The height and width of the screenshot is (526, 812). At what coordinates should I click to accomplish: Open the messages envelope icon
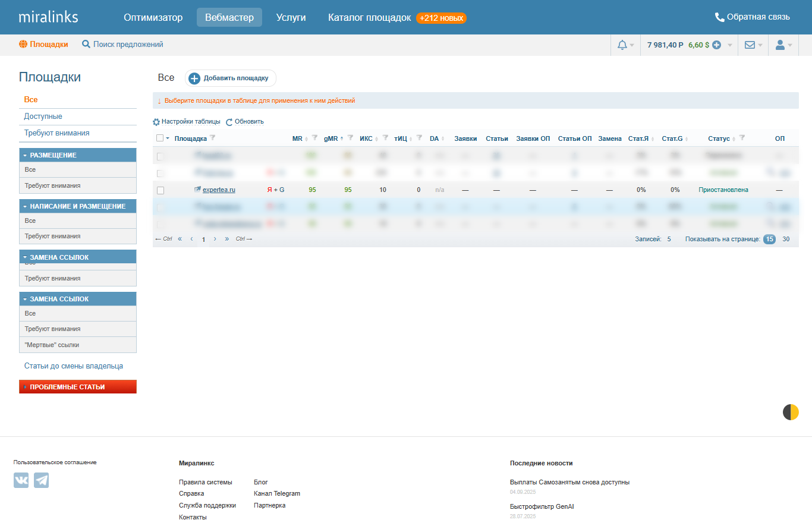[x=750, y=45]
